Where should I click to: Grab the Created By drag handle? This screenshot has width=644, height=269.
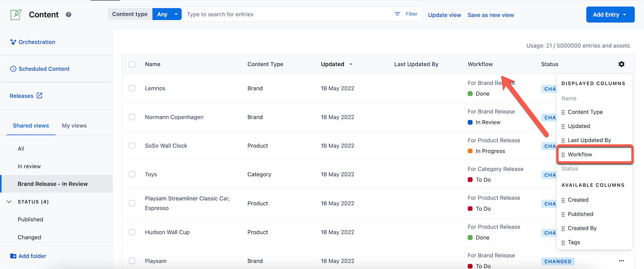coord(563,228)
